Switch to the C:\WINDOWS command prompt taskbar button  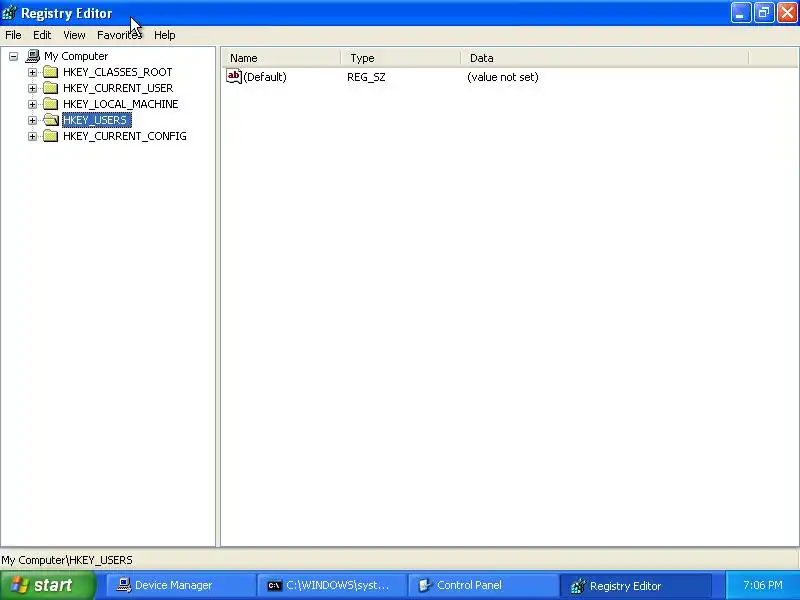click(x=332, y=586)
